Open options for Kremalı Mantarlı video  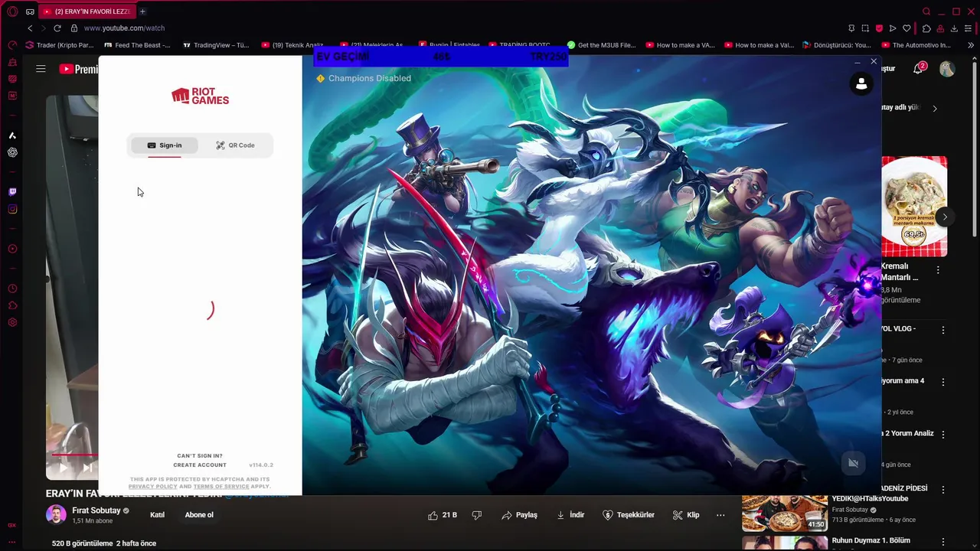[938, 270]
